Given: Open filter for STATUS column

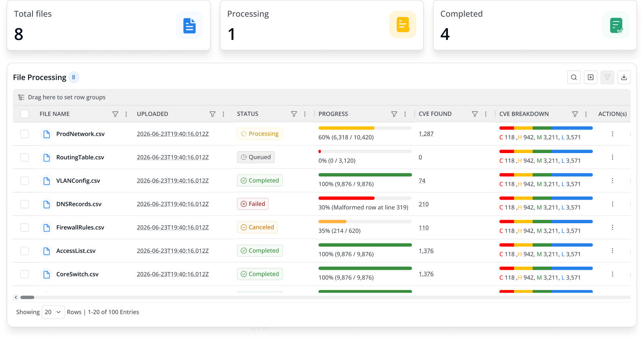Looking at the screenshot, I should (x=294, y=114).
